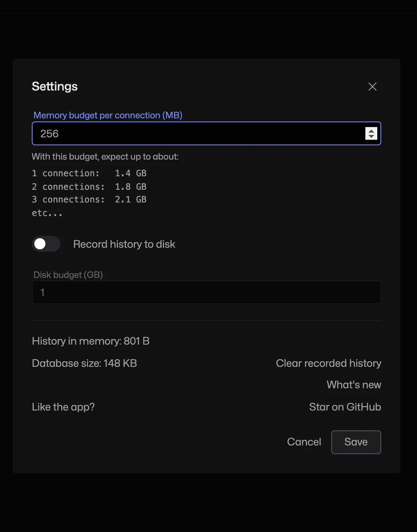The height and width of the screenshot is (532, 417).
Task: Click the 'Disk budget (GB)' label
Action: pos(68,275)
